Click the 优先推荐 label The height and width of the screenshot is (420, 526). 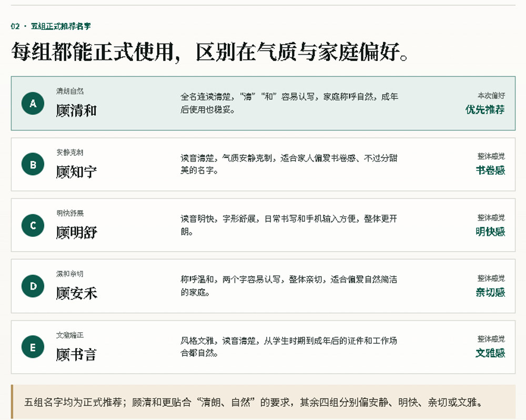coord(485,109)
